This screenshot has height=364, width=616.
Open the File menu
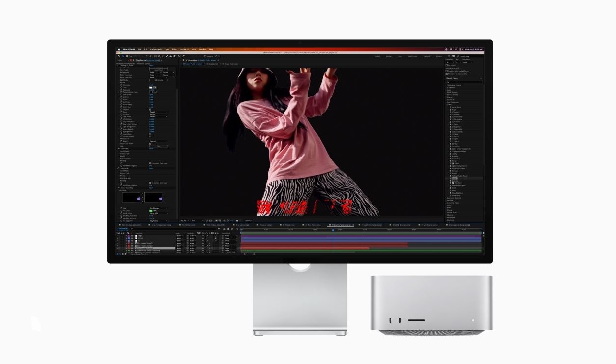coord(140,49)
